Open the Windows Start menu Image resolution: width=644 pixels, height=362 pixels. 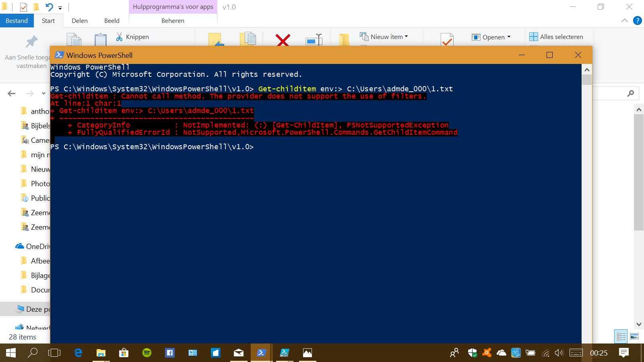pos(11,353)
